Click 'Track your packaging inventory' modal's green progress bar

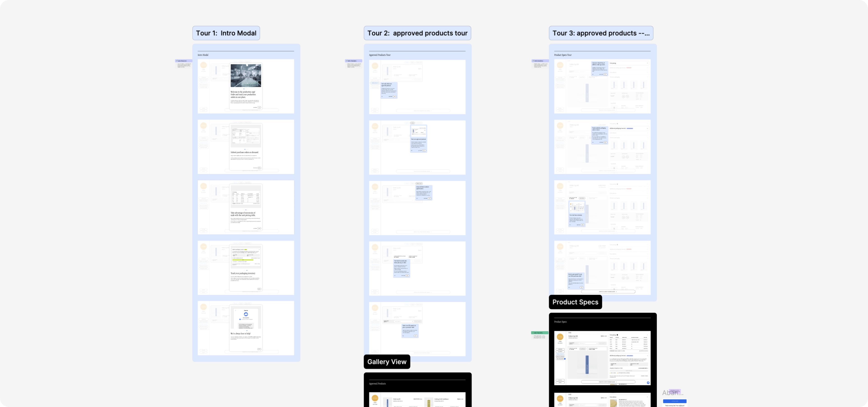pyautogui.click(x=243, y=260)
